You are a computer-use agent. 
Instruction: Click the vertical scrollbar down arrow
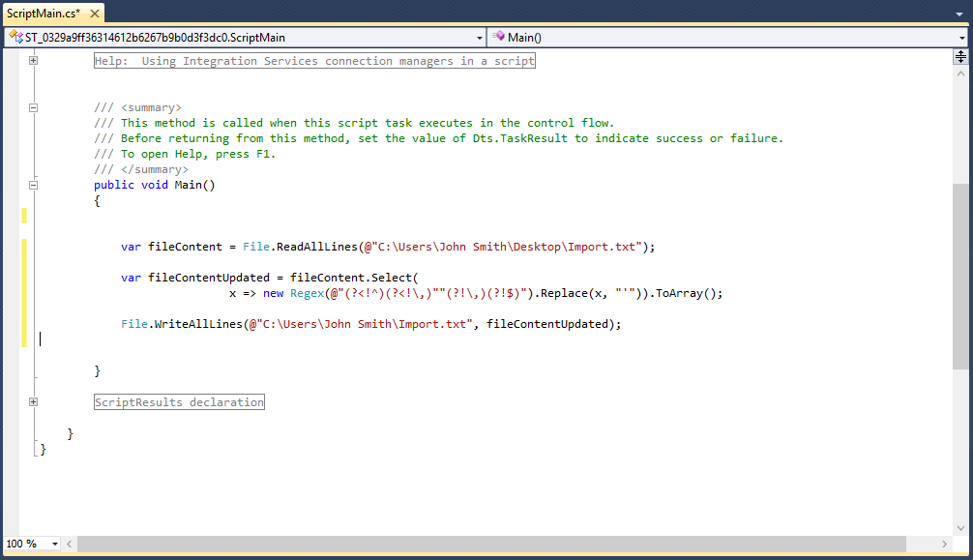click(x=960, y=528)
